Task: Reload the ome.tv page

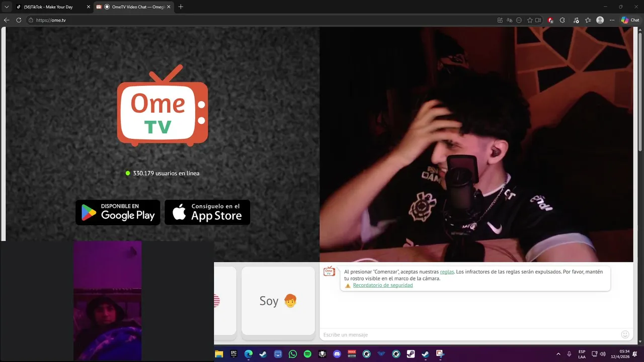Action: [x=19, y=20]
